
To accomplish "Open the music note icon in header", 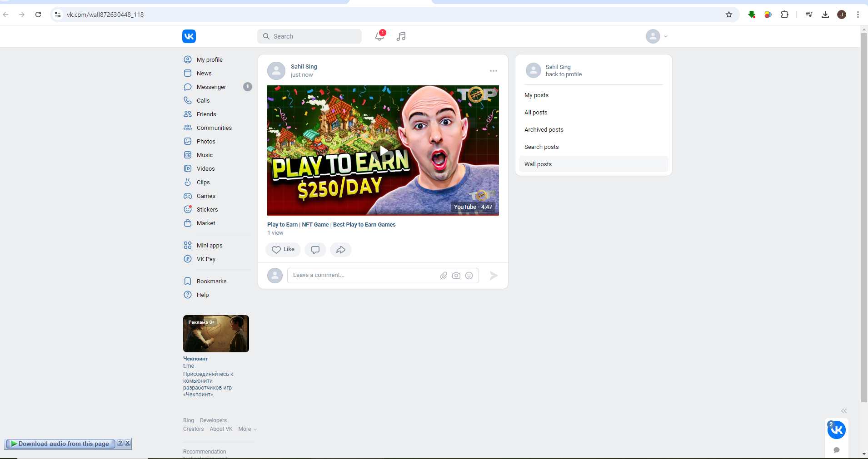I will (x=401, y=36).
